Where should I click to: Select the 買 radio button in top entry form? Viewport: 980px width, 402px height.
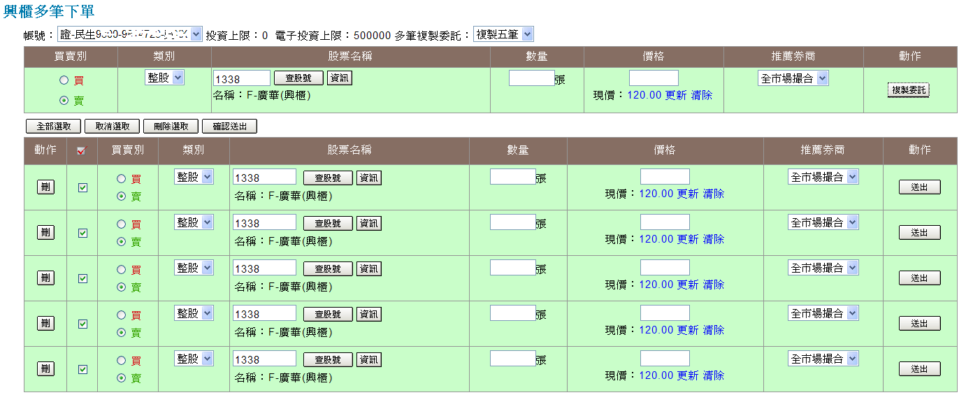tap(64, 80)
